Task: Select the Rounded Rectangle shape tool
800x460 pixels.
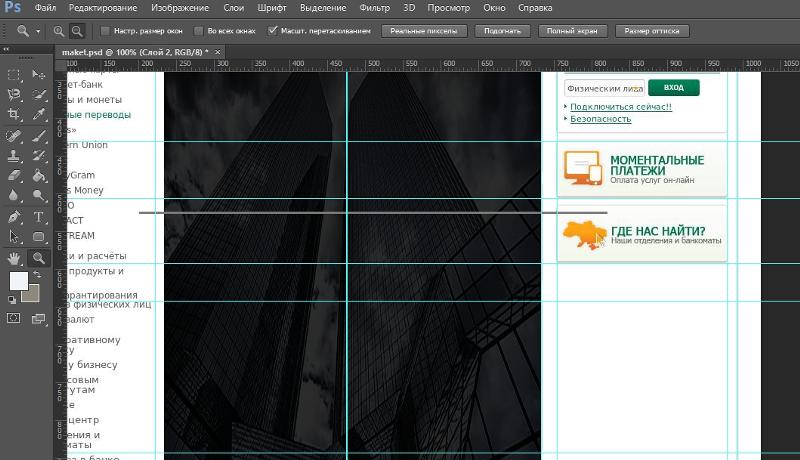Action: coord(39,237)
